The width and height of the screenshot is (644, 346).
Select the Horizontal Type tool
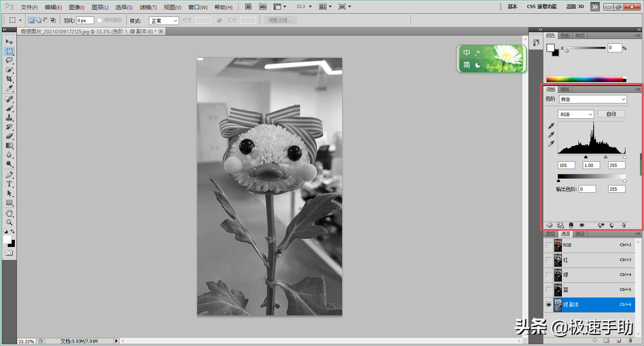[x=9, y=184]
